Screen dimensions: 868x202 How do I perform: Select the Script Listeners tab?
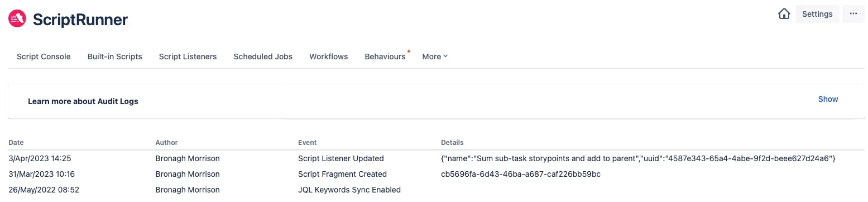coord(188,57)
